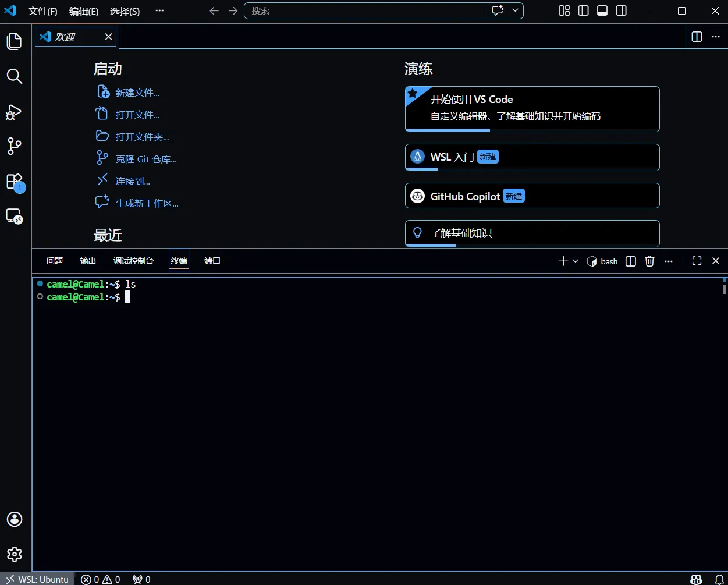Open WSL: Ubuntu remote indicator

[37, 579]
